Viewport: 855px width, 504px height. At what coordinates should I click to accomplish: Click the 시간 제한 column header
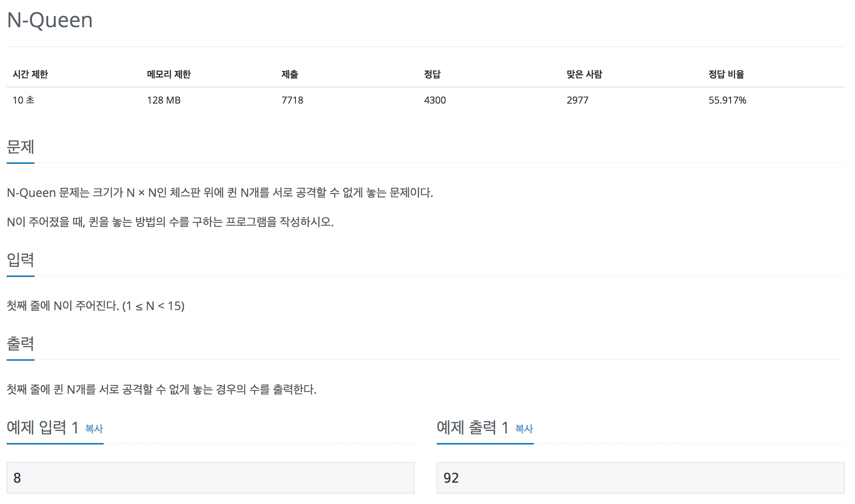click(31, 74)
